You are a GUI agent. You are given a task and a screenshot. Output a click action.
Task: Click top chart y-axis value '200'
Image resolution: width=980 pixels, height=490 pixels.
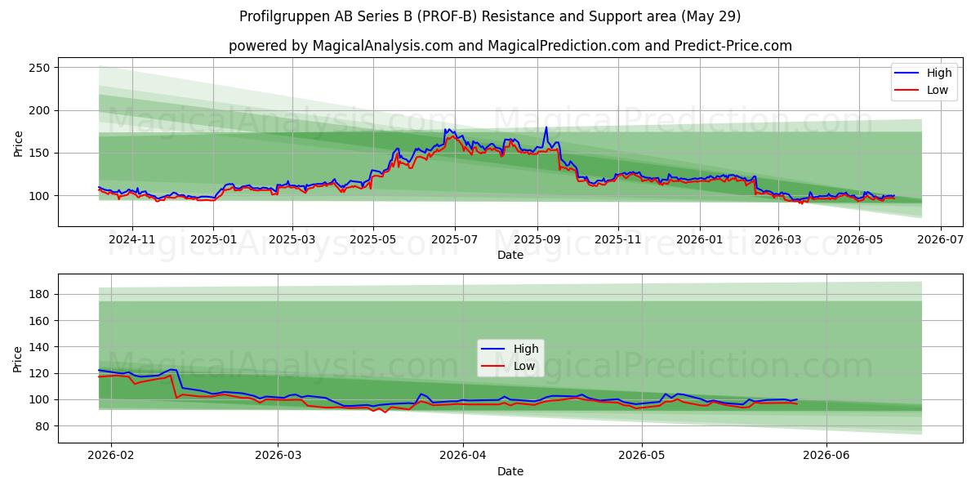[x=41, y=110]
